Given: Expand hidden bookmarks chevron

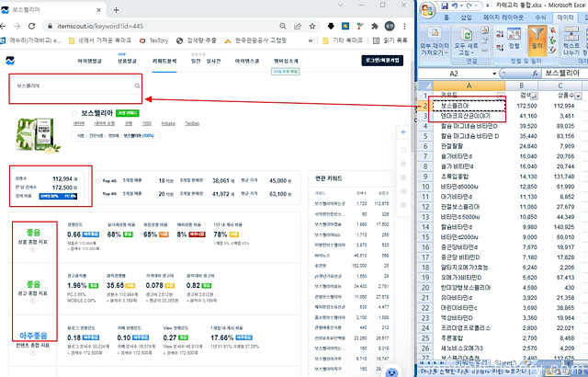Looking at the screenshot, I should (x=311, y=40).
